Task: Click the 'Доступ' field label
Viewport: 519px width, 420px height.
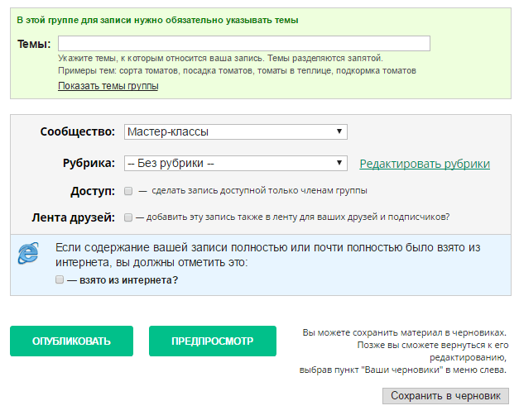Action: [93, 191]
